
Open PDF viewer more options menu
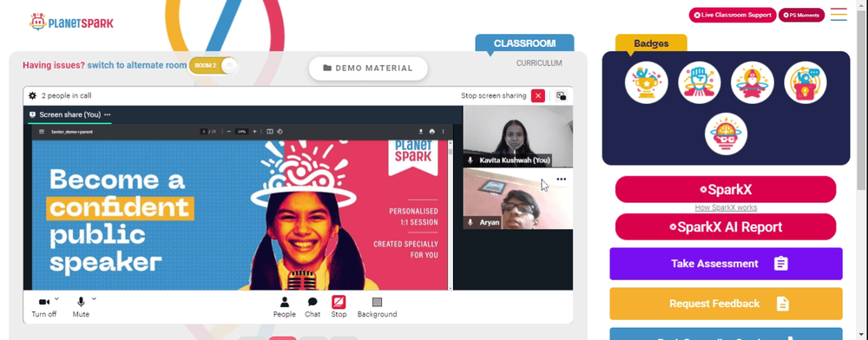point(443,132)
